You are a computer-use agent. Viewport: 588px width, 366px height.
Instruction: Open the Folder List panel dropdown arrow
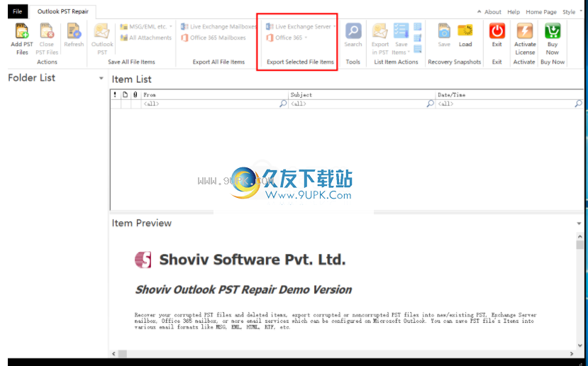(x=101, y=78)
